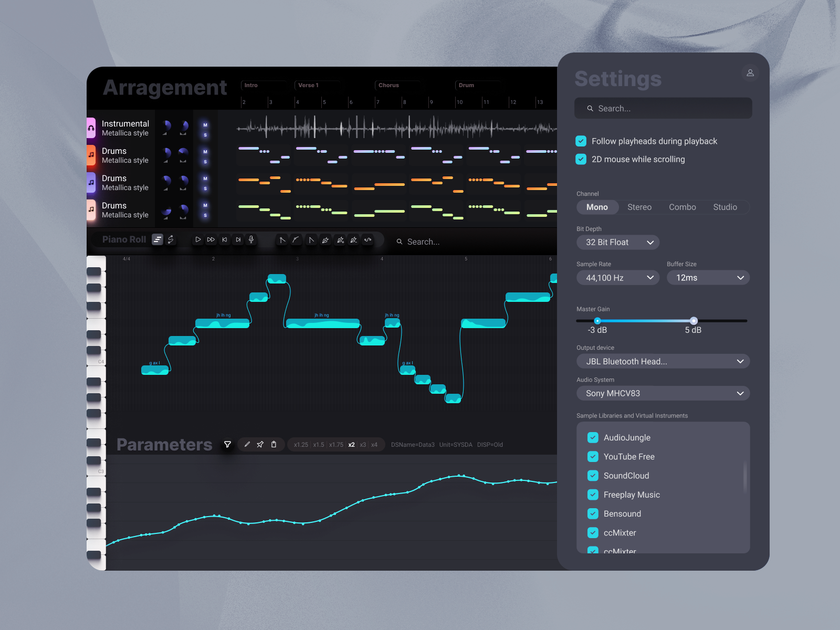The image size is (840, 630).
Task: Set Parameters zoom to x1.75
Action: coord(336,445)
